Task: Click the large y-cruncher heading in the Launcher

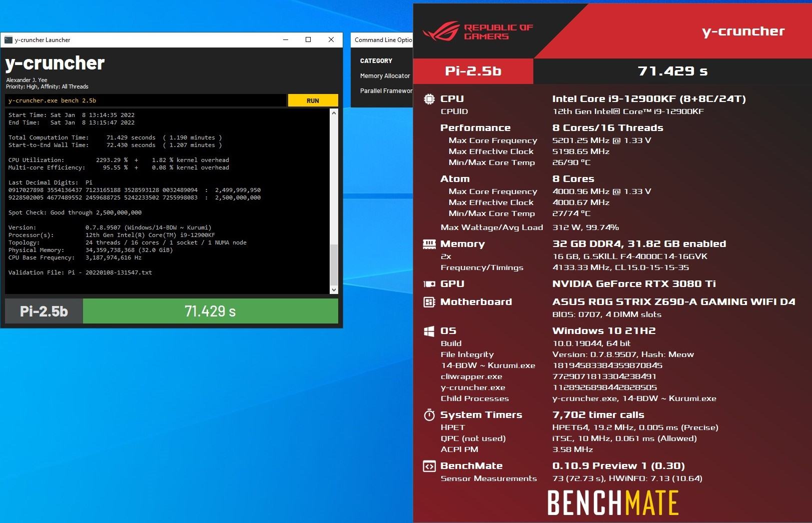Action: click(x=55, y=63)
